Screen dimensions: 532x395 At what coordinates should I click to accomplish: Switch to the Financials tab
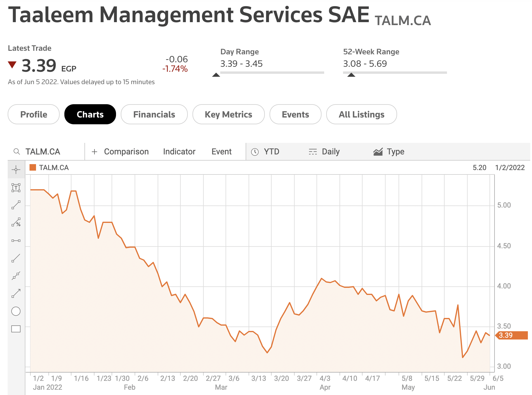tap(154, 114)
